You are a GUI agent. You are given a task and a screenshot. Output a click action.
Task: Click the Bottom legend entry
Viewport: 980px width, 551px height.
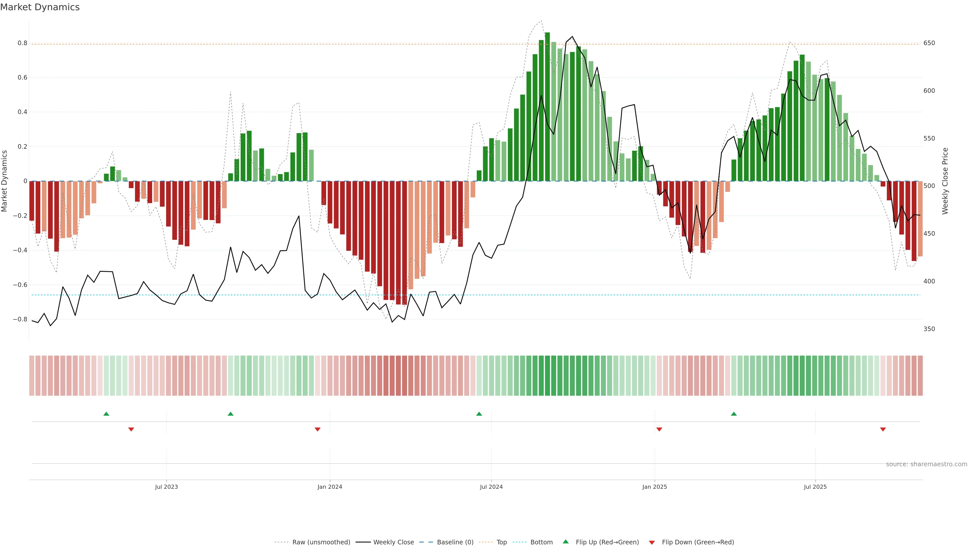click(x=541, y=542)
